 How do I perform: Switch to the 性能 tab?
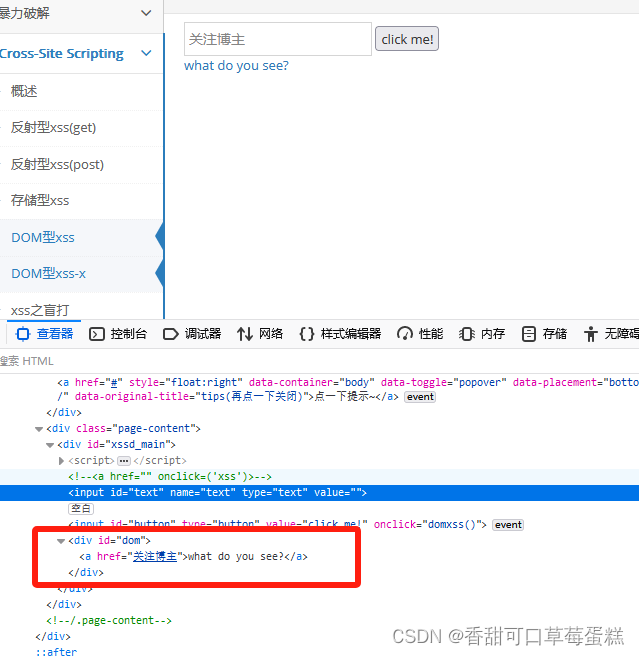[x=431, y=334]
